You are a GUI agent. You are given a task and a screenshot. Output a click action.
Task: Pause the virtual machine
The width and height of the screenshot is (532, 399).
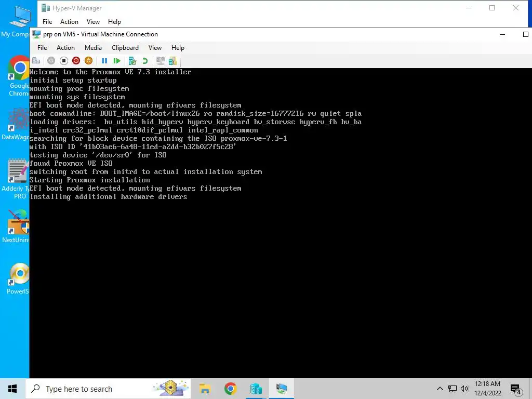(x=104, y=61)
